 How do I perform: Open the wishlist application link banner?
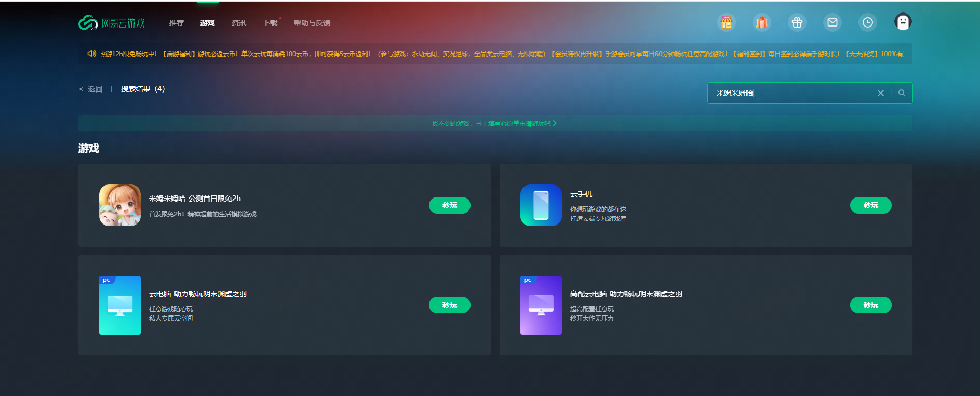tap(494, 123)
